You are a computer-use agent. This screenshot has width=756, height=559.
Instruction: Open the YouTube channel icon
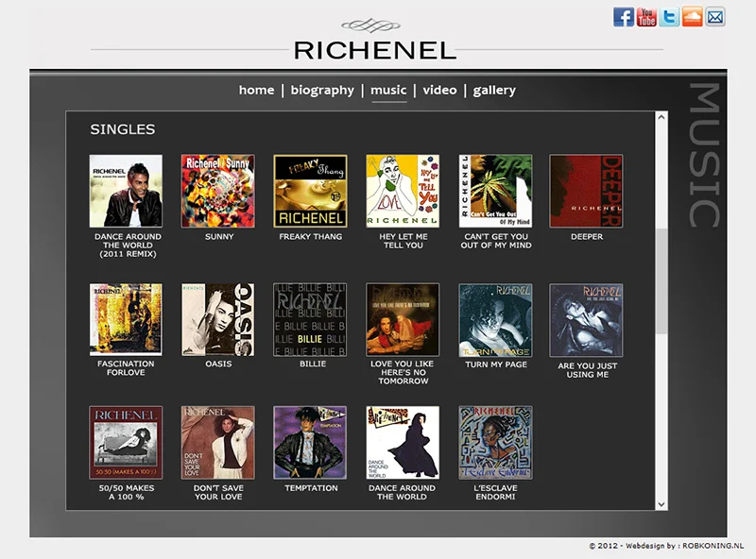[x=646, y=17]
